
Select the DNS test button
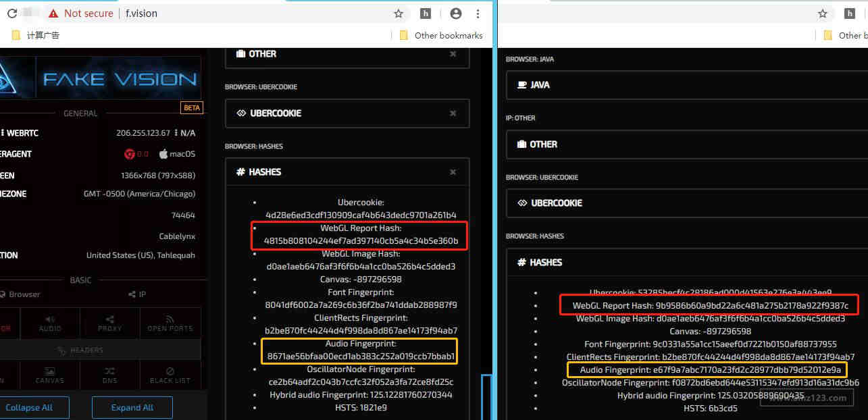(110, 375)
